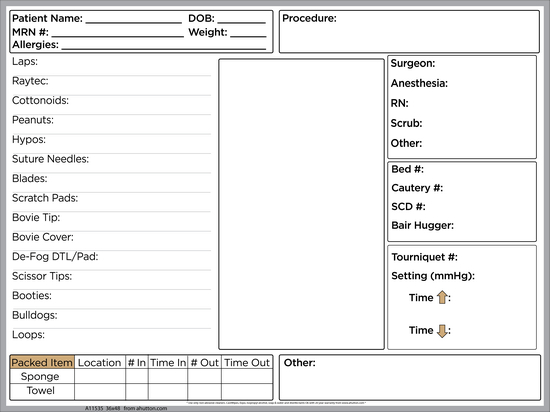Click the large blank center box
The image size is (550, 412).
pos(301,204)
